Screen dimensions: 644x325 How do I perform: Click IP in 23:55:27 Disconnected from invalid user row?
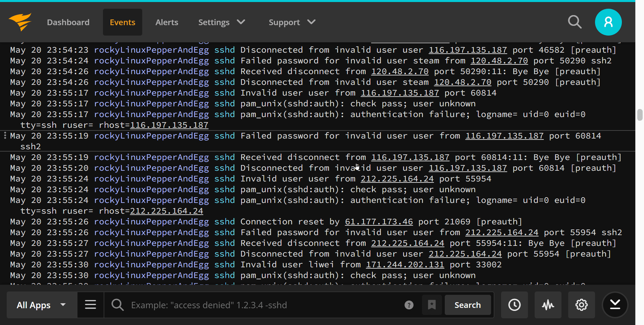coord(465,254)
